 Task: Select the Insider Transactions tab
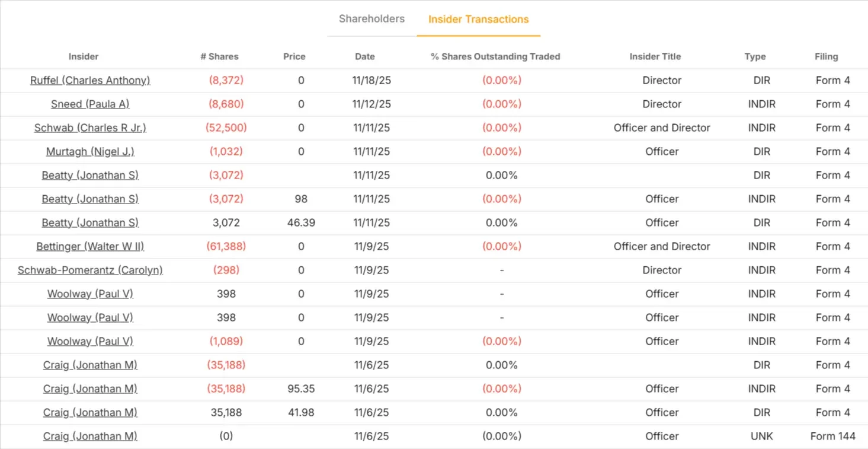click(478, 19)
